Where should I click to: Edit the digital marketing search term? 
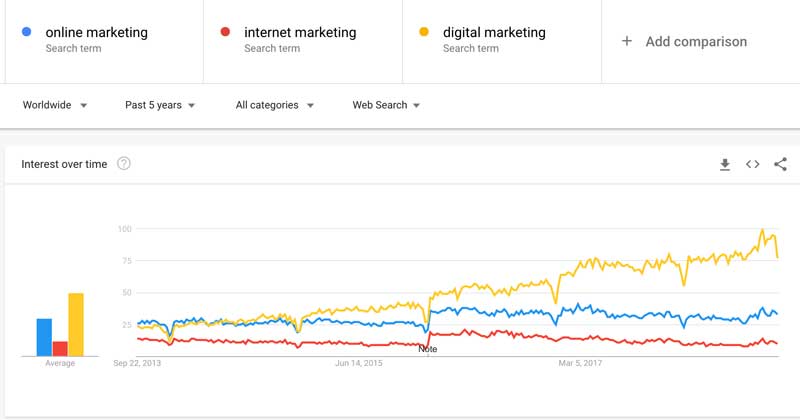[x=494, y=32]
